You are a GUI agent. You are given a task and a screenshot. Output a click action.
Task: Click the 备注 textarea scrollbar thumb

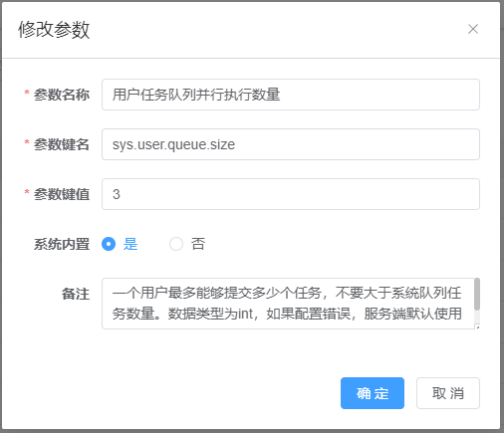tap(477, 294)
